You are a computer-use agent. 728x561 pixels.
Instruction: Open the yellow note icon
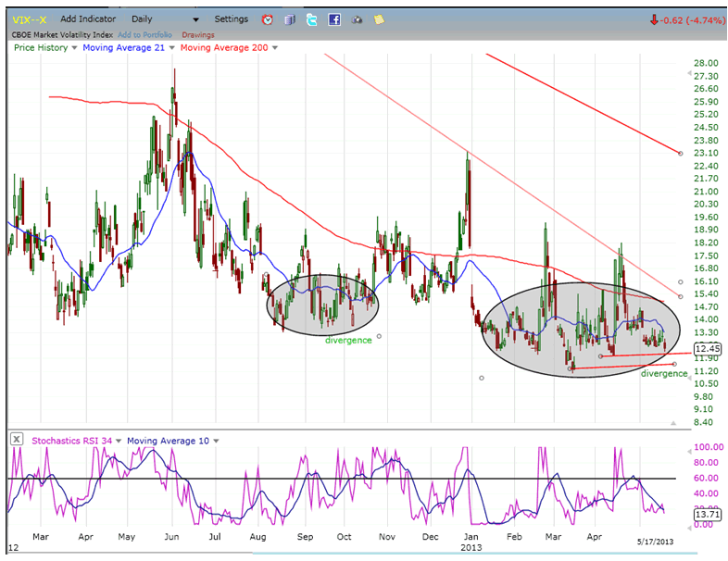pos(379,19)
